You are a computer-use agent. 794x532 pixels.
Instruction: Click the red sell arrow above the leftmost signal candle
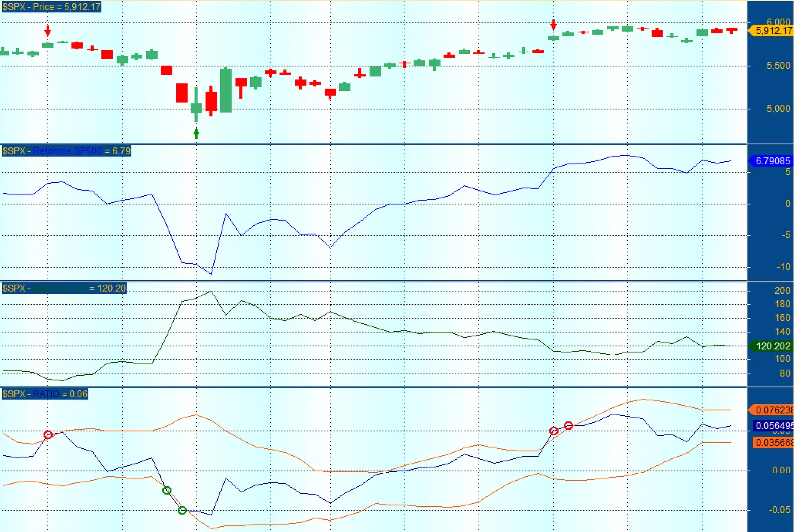point(48,31)
